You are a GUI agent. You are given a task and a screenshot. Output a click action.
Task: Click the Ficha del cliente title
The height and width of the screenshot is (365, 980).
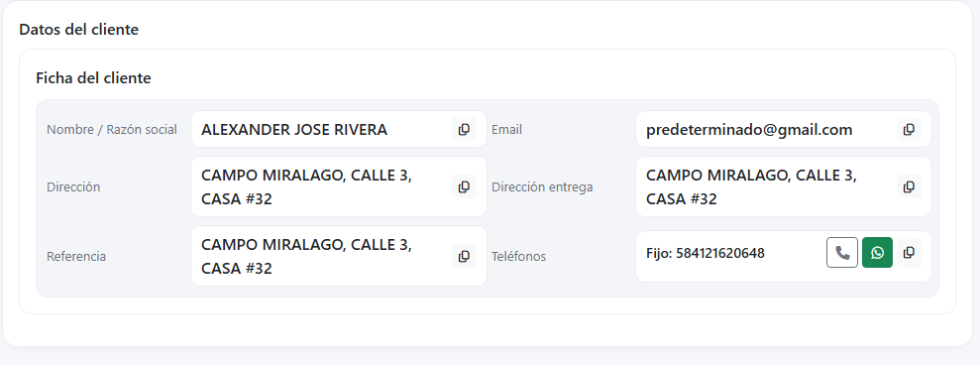93,78
